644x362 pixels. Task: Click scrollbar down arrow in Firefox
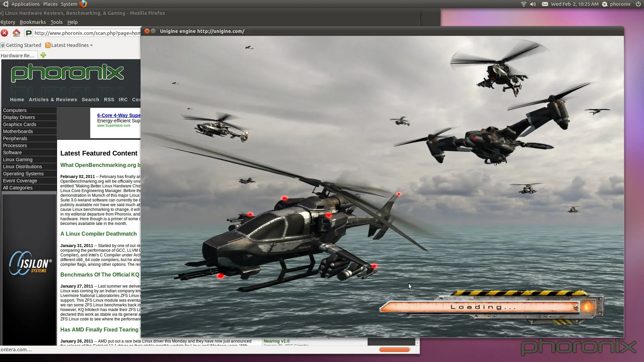[417, 343]
